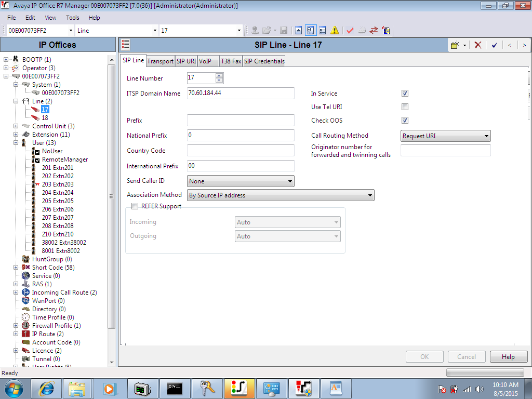Click the previous record arrow button
Image resolution: width=532 pixels, height=399 pixels.
(x=509, y=45)
